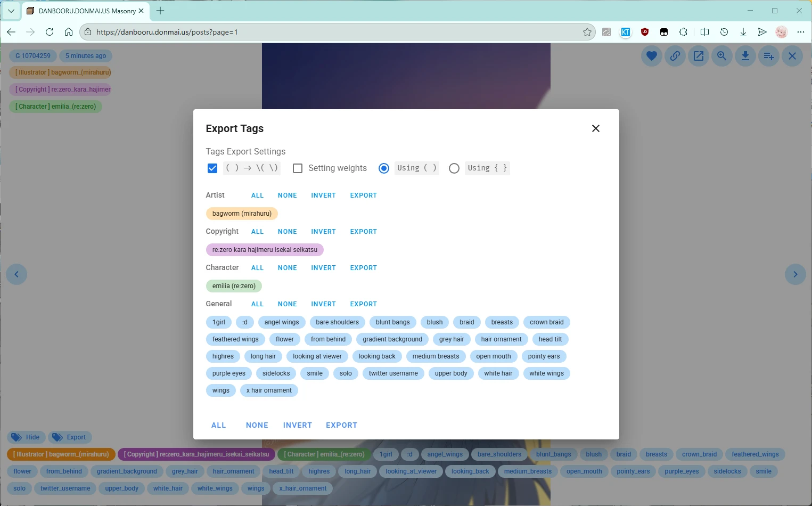Enable the Setting weights checkbox
The height and width of the screenshot is (506, 812).
coord(298,168)
